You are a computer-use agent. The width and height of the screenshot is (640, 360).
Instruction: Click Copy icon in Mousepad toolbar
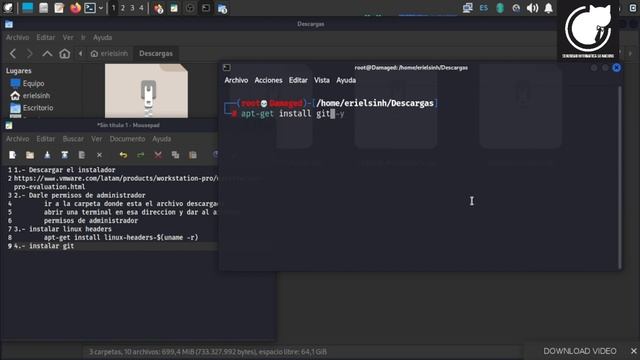tap(175, 155)
